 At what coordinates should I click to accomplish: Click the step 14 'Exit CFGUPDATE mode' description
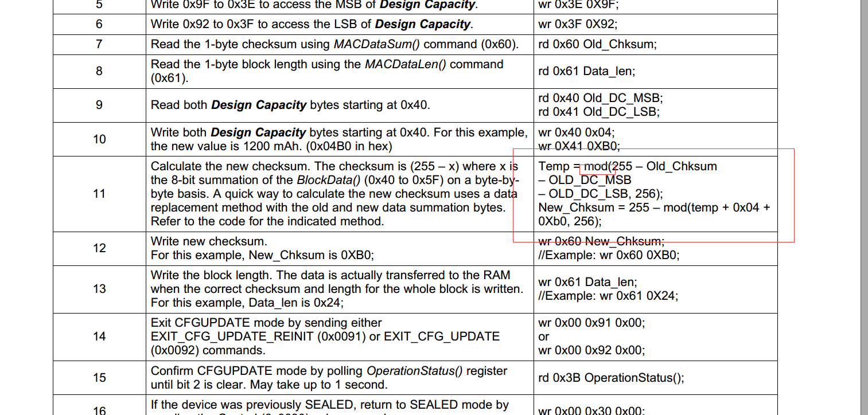tap(325, 336)
